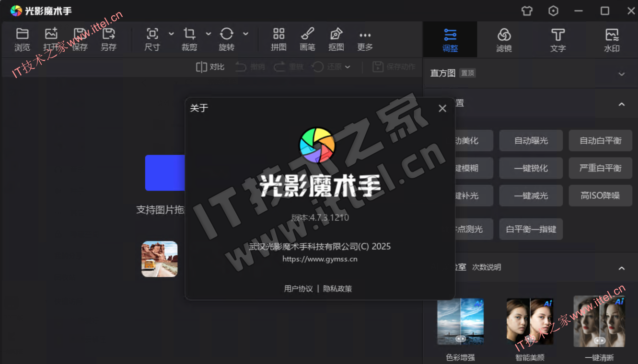The width and height of the screenshot is (638, 364).
Task: Click the Browse (浏览) folder icon
Action: click(x=22, y=34)
